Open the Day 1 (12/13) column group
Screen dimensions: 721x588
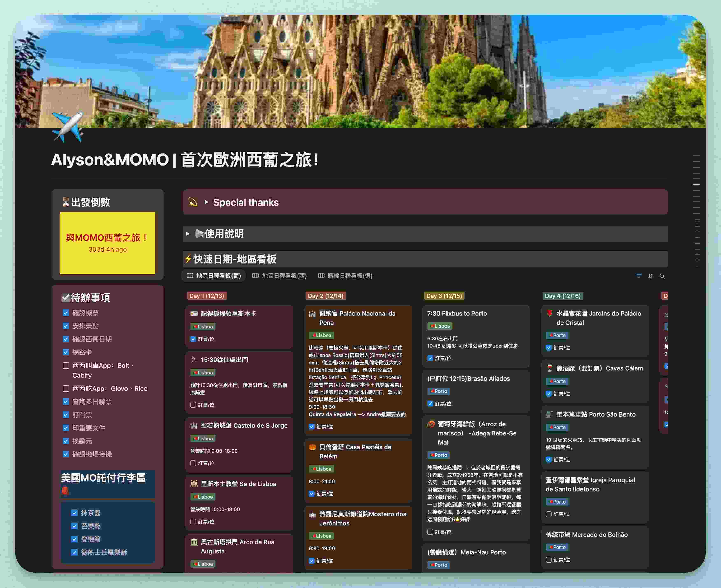pyautogui.click(x=207, y=296)
